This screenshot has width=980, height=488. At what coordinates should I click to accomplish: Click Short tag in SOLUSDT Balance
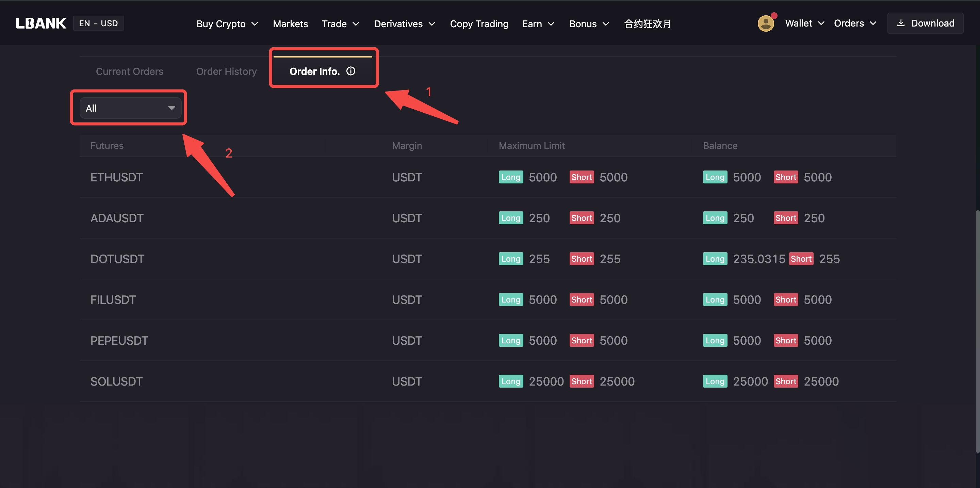click(786, 381)
